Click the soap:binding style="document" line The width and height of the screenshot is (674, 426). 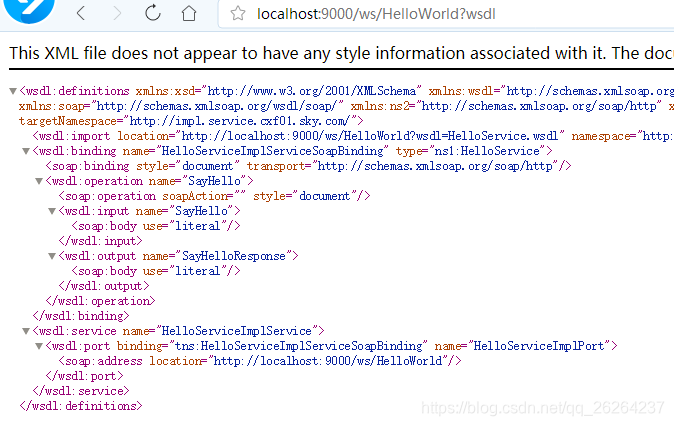pyautogui.click(x=308, y=166)
